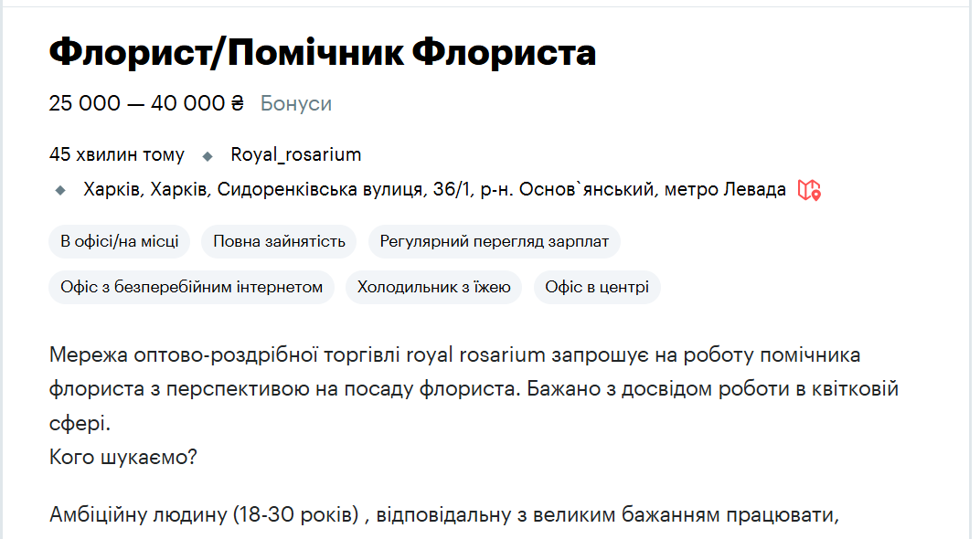Click the 'Офіс в центрі' tag
Image resolution: width=980 pixels, height=539 pixels.
click(x=596, y=287)
